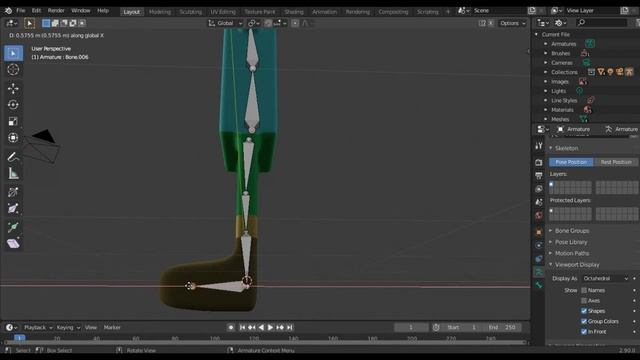Open the Object properties tab

click(539, 232)
